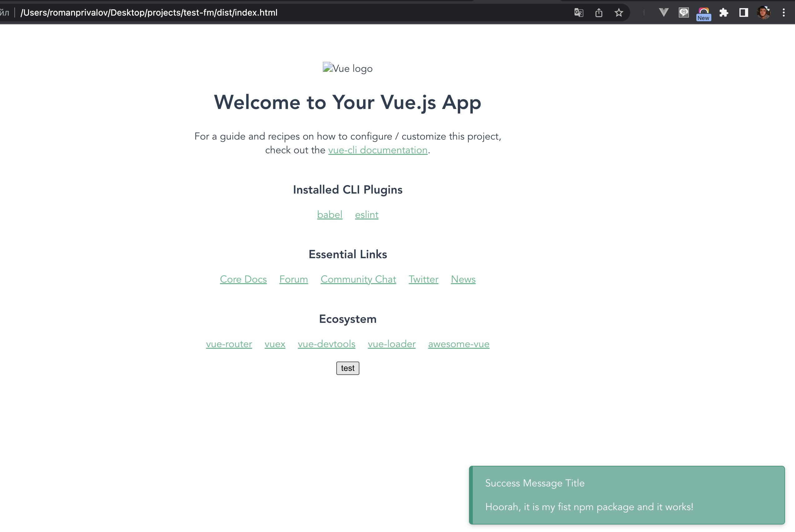Image resolution: width=795 pixels, height=532 pixels.
Task: Click the test button on the page
Action: tap(347, 367)
